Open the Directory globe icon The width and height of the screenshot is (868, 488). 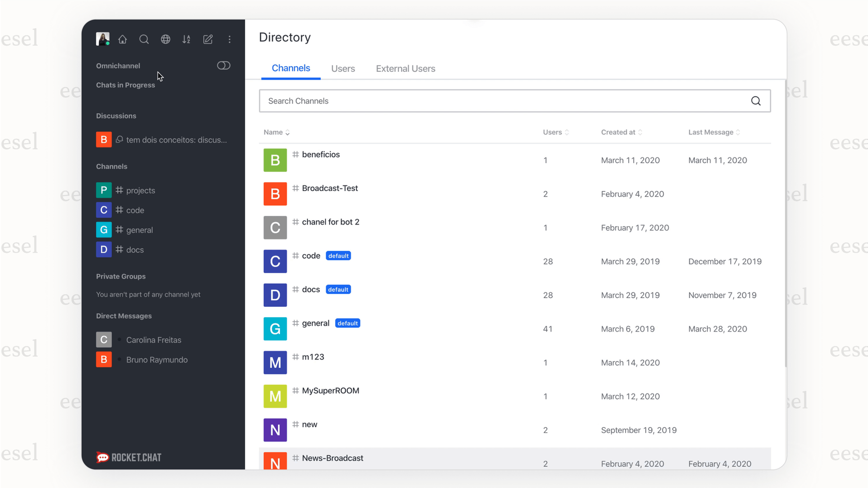tap(165, 39)
